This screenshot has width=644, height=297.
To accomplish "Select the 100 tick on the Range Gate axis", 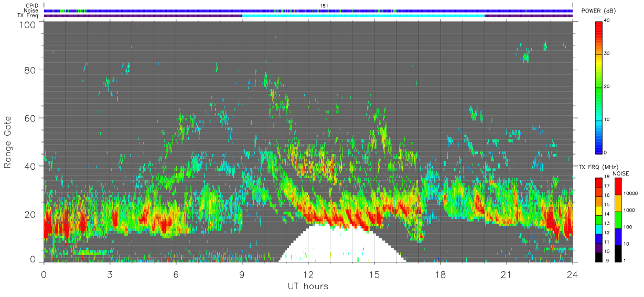I will tap(28, 25).
